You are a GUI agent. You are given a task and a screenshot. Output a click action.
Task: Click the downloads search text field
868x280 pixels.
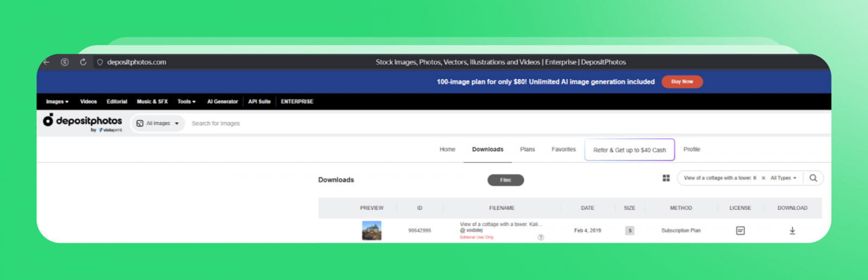pyautogui.click(x=720, y=178)
